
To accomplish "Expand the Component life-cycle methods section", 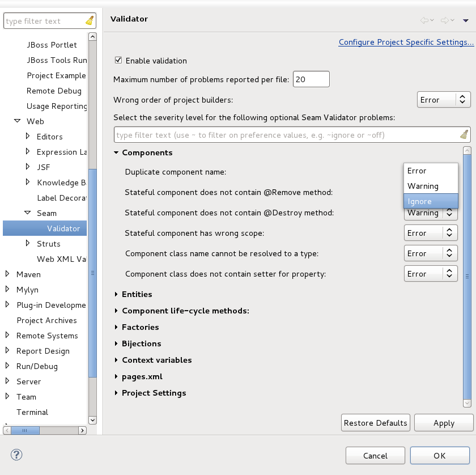I will coord(116,311).
